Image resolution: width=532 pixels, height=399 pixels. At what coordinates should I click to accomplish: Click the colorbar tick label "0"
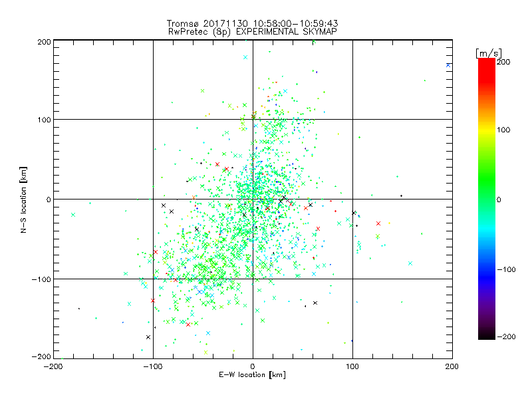[x=499, y=199]
